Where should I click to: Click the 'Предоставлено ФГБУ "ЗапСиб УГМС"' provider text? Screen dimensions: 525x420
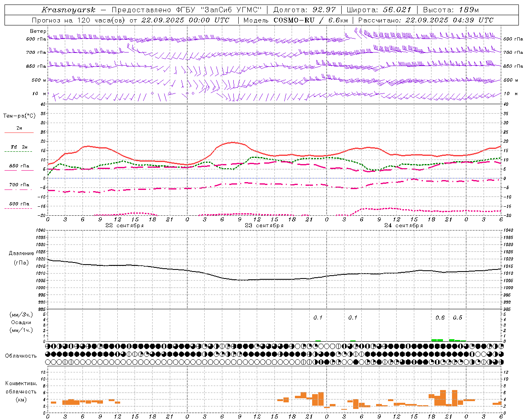point(187,10)
